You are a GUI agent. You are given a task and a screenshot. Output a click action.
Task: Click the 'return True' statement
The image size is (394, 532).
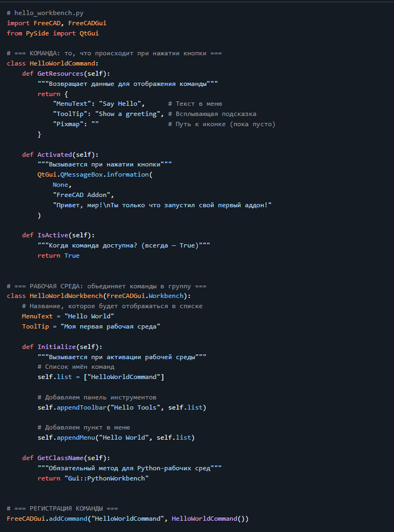pos(59,255)
